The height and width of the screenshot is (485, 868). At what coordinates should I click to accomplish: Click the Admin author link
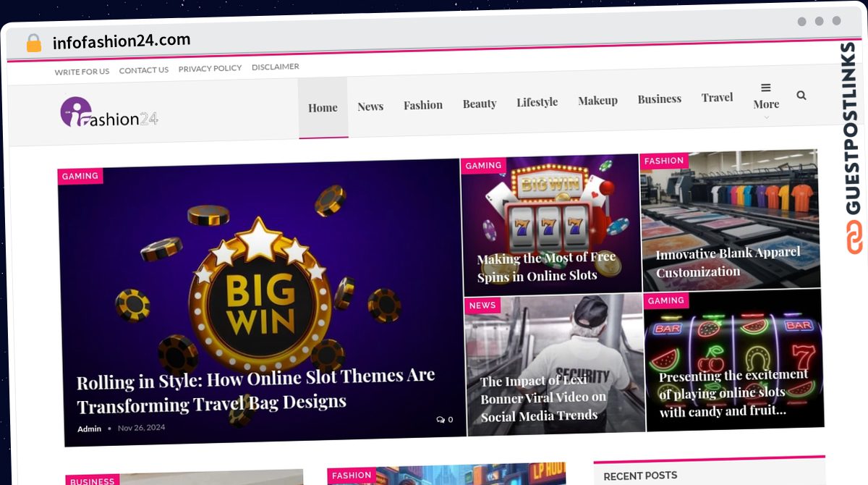tap(89, 429)
